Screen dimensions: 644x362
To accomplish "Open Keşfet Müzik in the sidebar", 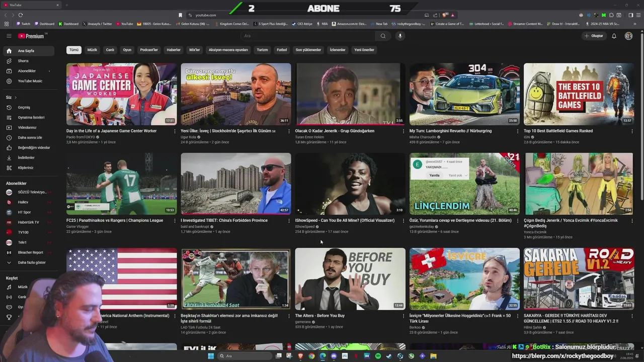I will pyautogui.click(x=18, y=287).
